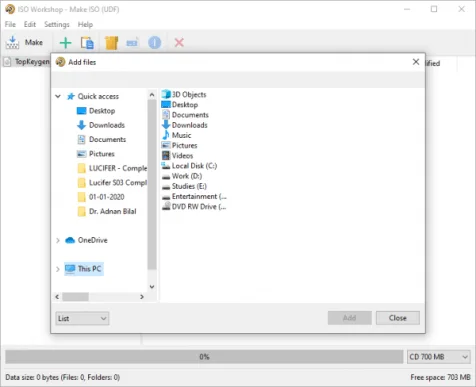
Task: Select DVD RW Drive in file list
Action: (194, 207)
